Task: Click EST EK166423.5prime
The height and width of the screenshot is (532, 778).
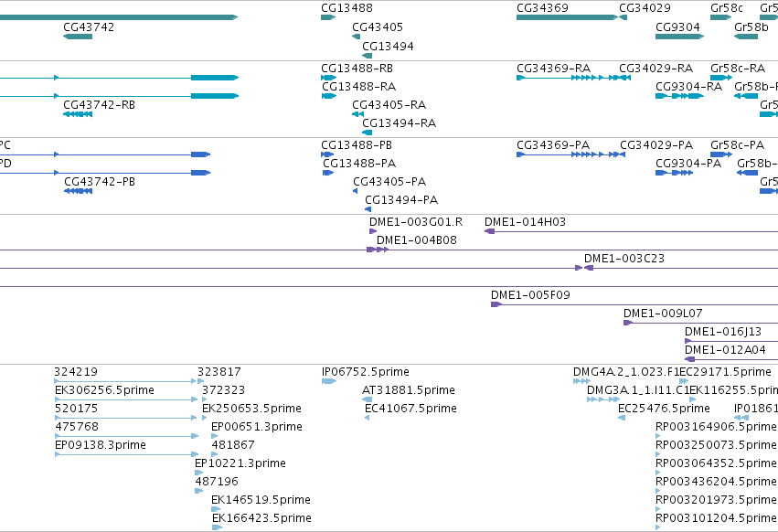Action: pos(217,527)
